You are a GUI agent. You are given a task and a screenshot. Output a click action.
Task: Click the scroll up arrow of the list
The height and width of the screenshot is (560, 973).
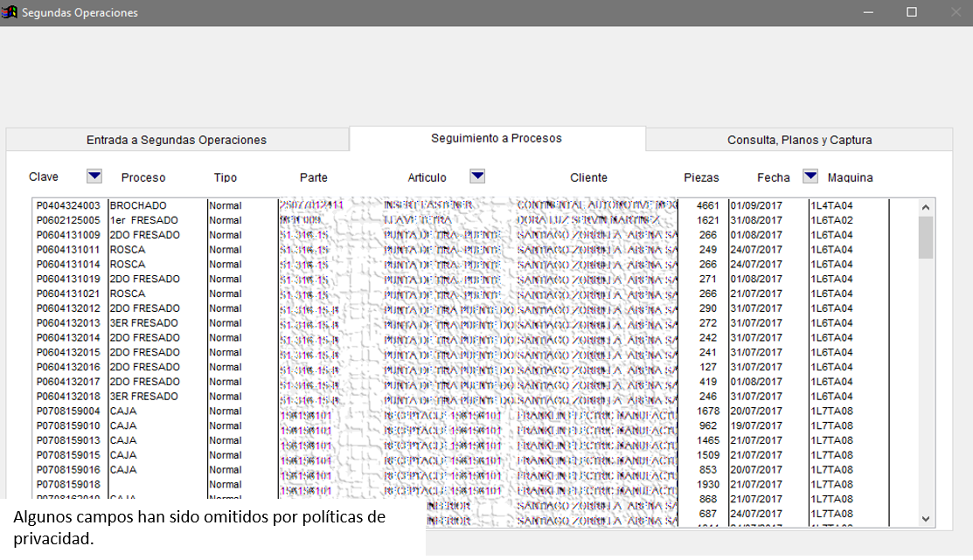[926, 207]
